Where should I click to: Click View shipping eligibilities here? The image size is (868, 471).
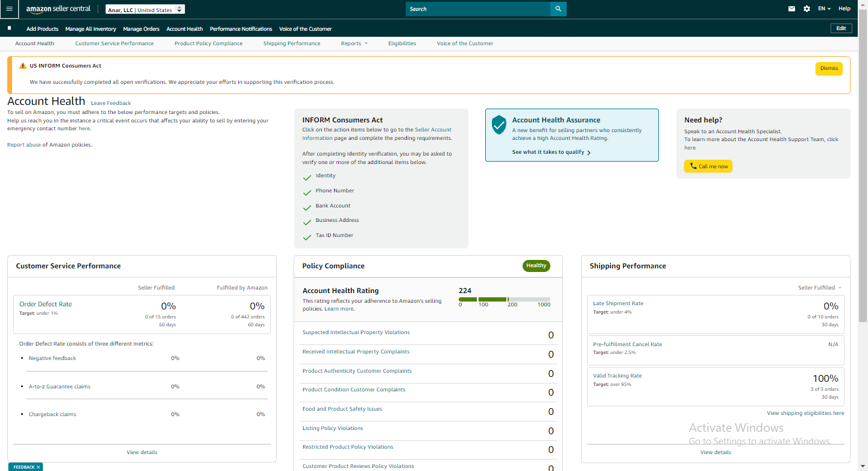pos(805,413)
